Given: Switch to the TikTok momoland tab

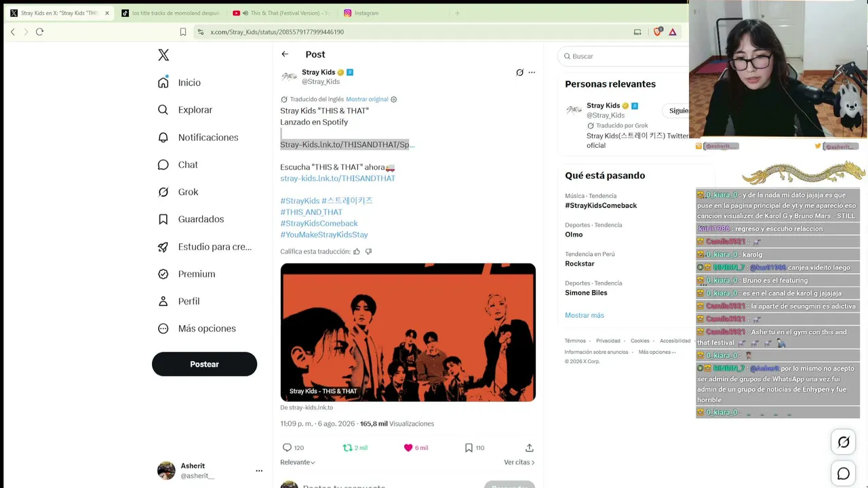Looking at the screenshot, I should coord(171,13).
